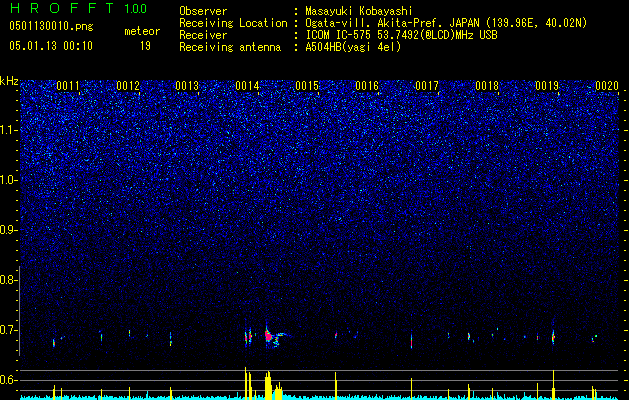Screen dimensions: 629x400
Task: Click the HROFFT 1.0.0 title text
Action: pyautogui.click(x=78, y=8)
